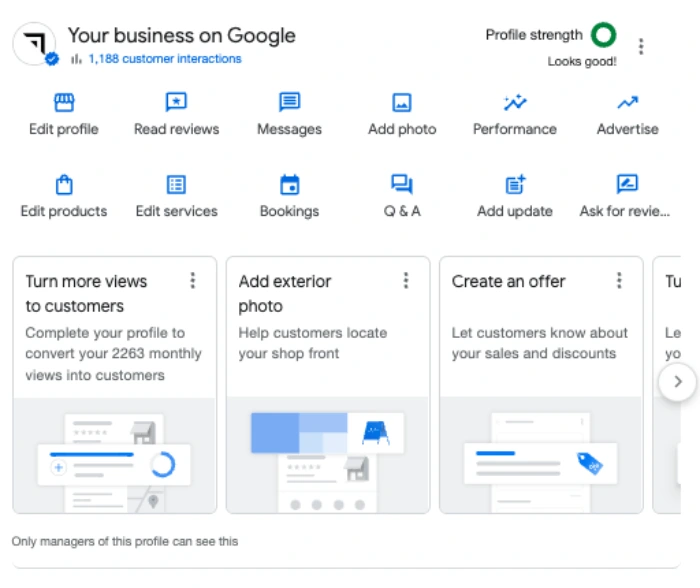This screenshot has width=700, height=588.
Task: Click 'Help customers locate your shop front' text
Action: pyautogui.click(x=312, y=343)
